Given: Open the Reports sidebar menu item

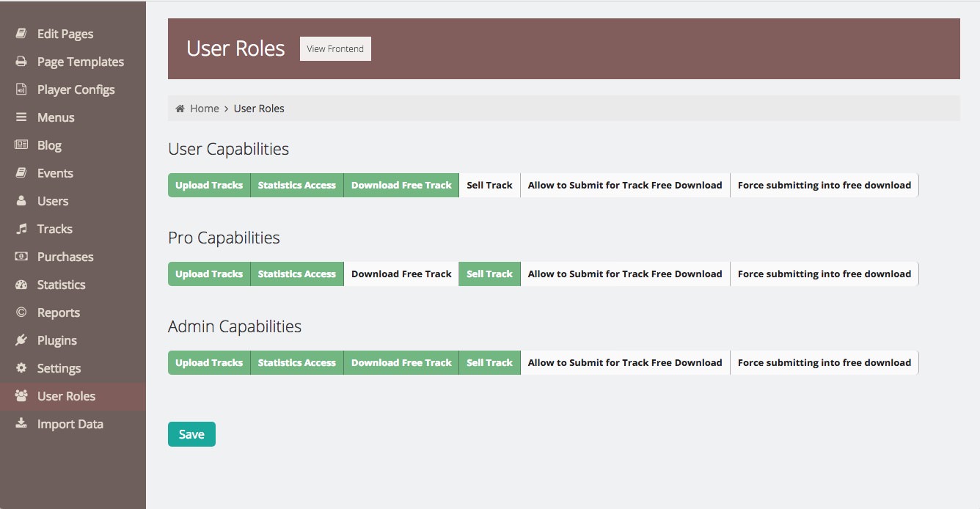Looking at the screenshot, I should (x=58, y=312).
